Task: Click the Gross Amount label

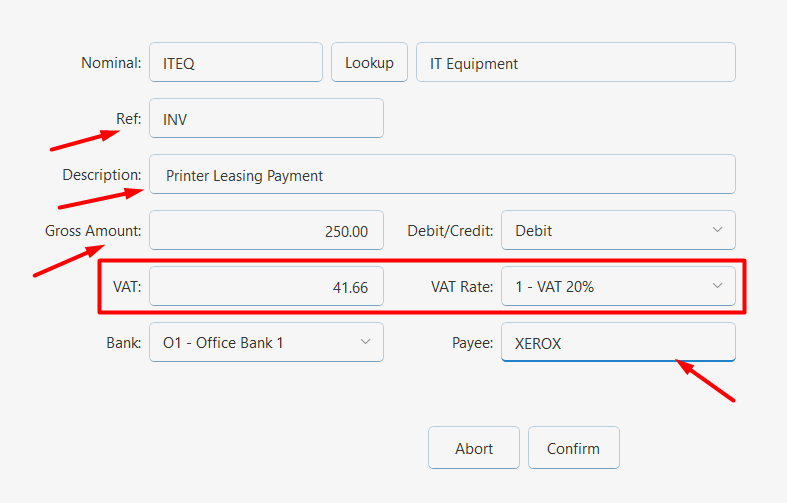Action: click(x=93, y=231)
